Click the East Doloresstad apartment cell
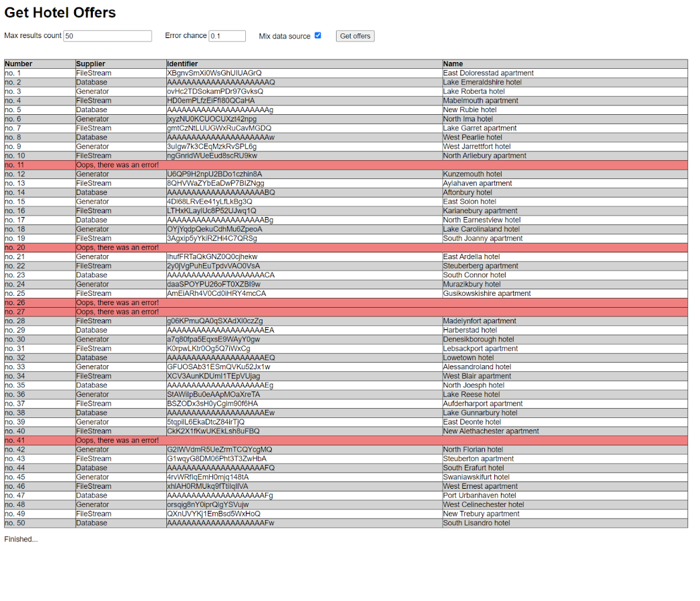Screen dimensions: 700x601 click(488, 73)
